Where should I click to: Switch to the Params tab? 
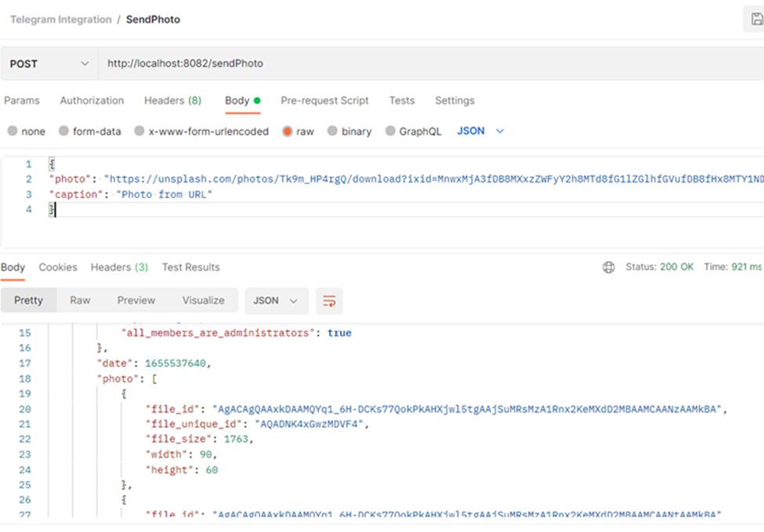[22, 101]
